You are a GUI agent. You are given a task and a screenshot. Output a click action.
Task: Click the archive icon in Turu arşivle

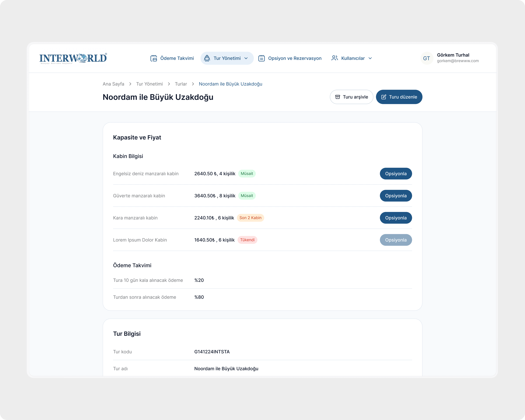click(337, 97)
